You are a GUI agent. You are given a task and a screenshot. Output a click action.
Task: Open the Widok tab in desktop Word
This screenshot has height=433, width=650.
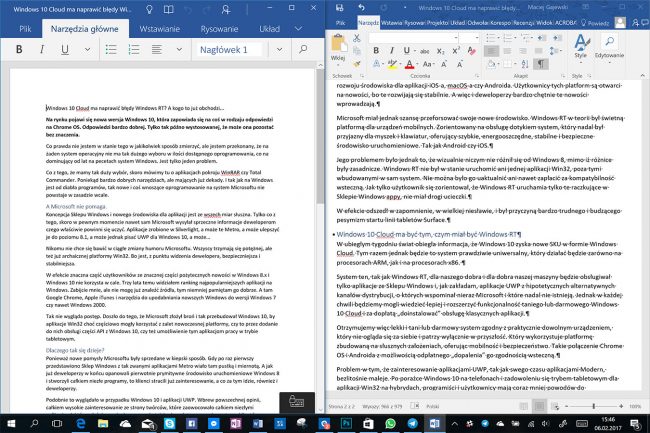tap(544, 23)
